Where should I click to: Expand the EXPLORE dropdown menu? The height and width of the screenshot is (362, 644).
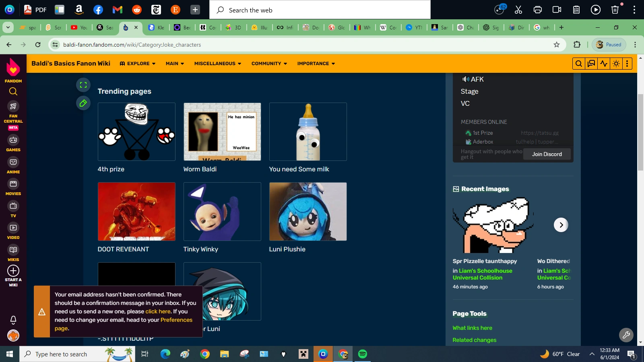pos(138,64)
